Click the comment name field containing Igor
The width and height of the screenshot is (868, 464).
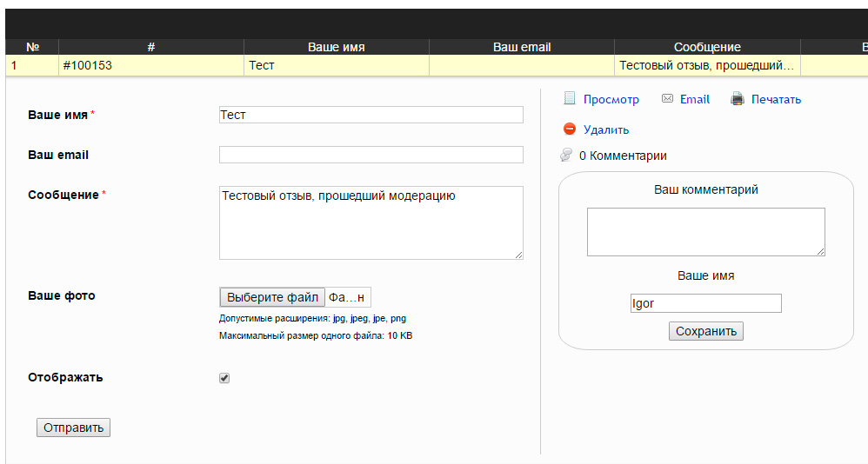[705, 303]
